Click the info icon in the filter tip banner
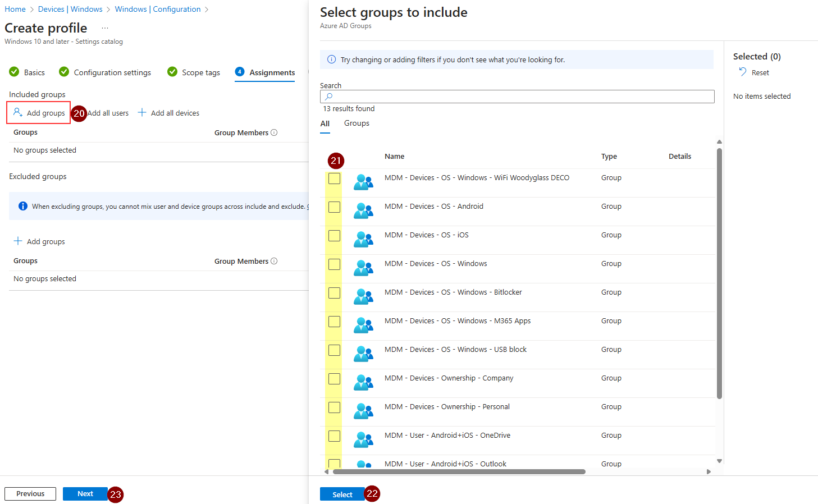 tap(331, 59)
